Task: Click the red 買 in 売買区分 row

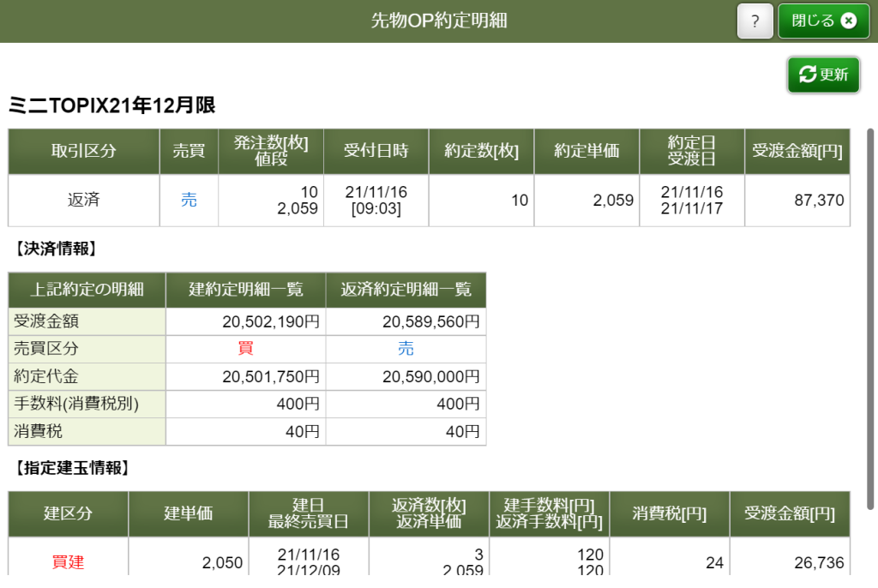Action: [x=246, y=349]
